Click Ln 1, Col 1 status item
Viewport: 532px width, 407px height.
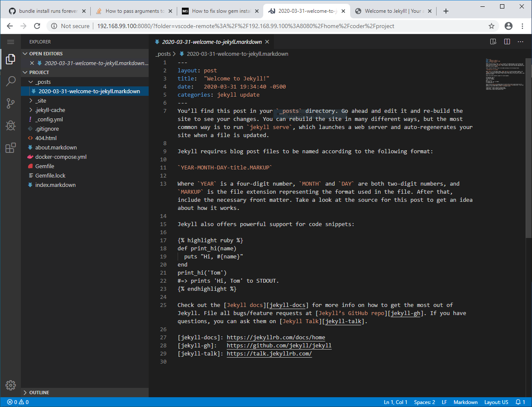[x=395, y=402]
